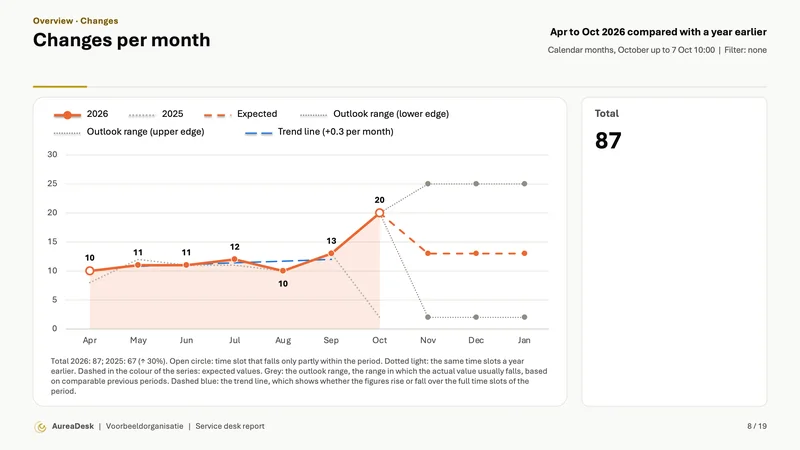Select the September data point labeled 13

click(x=331, y=254)
